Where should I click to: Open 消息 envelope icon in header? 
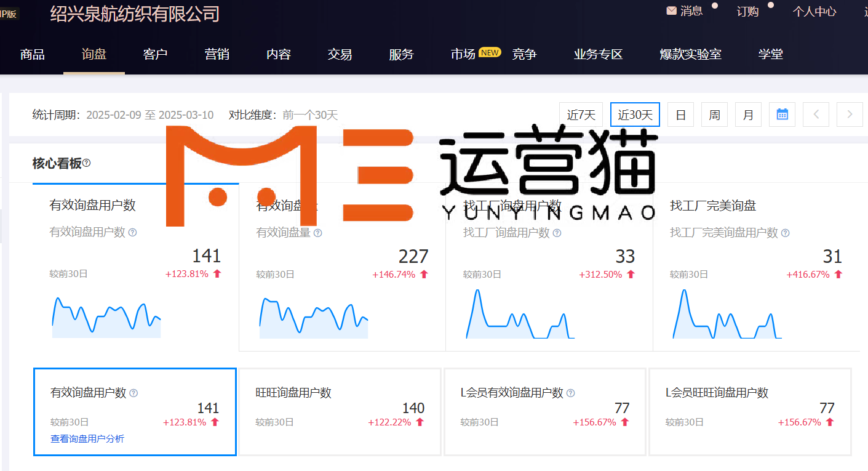coord(671,10)
